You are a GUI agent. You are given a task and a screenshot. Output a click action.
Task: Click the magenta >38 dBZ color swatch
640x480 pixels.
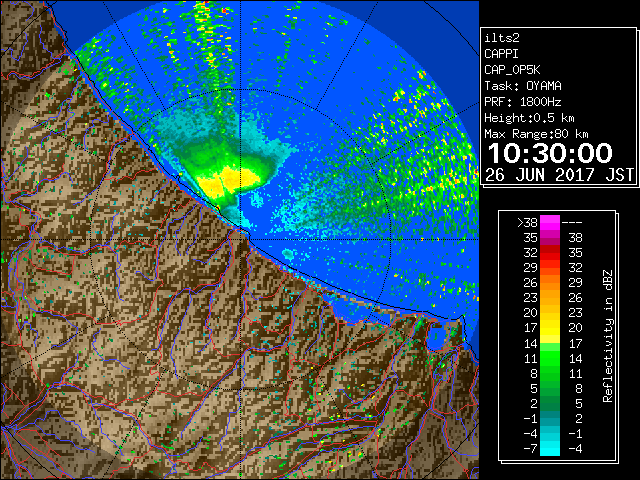(x=550, y=222)
